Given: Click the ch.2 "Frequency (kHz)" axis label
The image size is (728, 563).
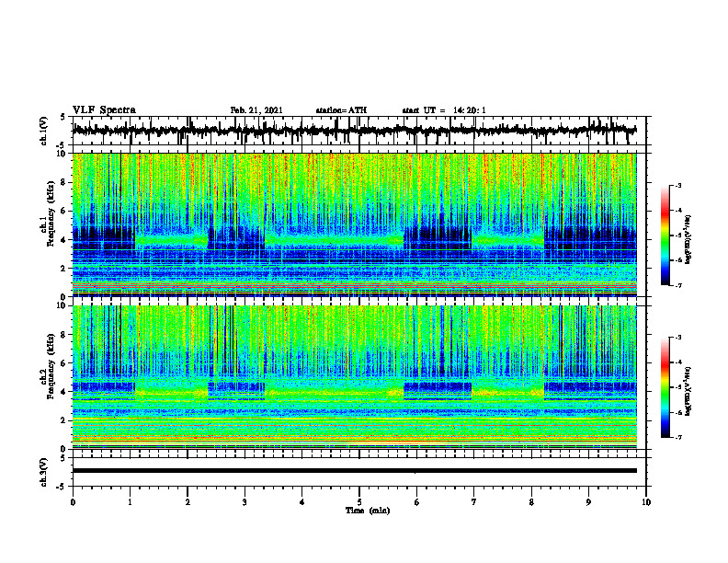Looking at the screenshot, I should 51,366.
